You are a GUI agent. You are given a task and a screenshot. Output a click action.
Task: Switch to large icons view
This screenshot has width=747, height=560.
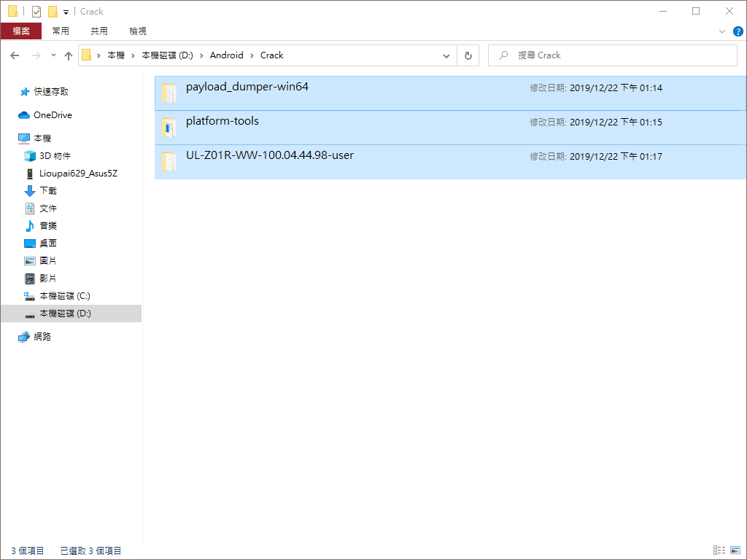click(735, 551)
